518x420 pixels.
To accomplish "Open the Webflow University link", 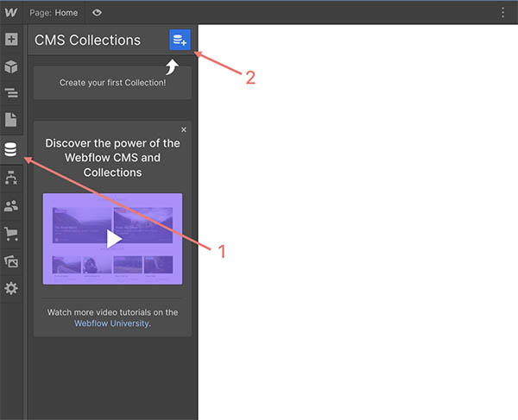I will 111,323.
